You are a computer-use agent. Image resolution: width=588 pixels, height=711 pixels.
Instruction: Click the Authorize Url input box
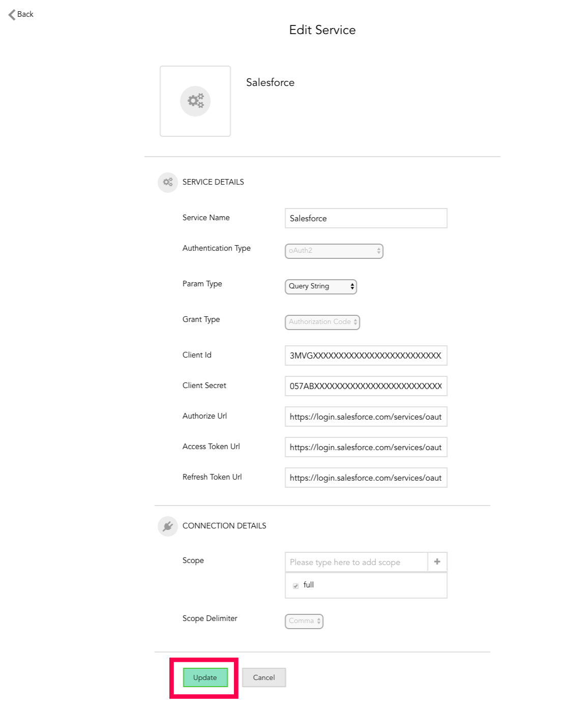tap(366, 417)
